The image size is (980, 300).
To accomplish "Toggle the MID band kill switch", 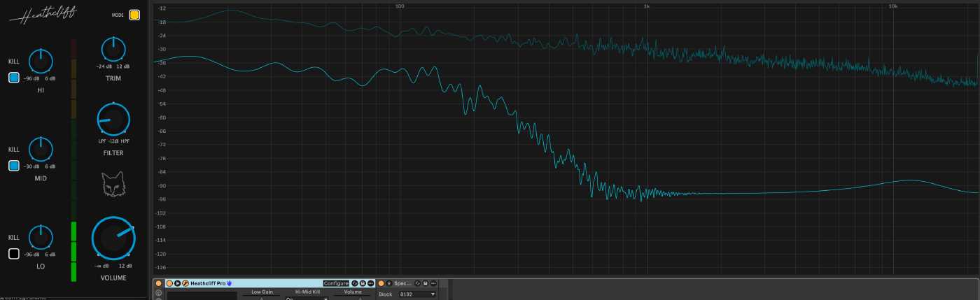I will click(14, 166).
